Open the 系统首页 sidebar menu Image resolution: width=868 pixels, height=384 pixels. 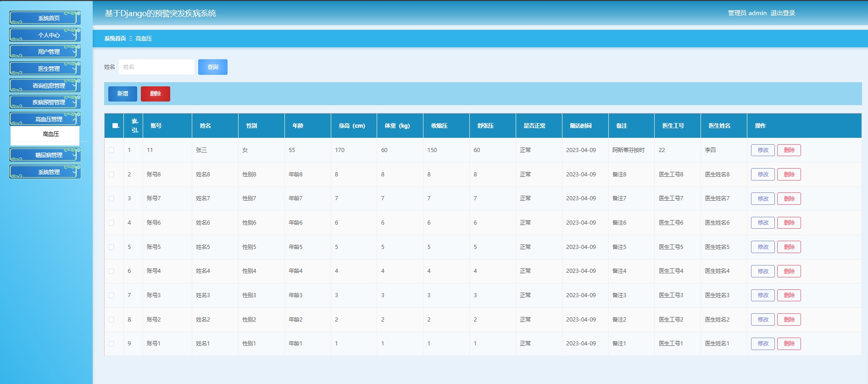(45, 18)
